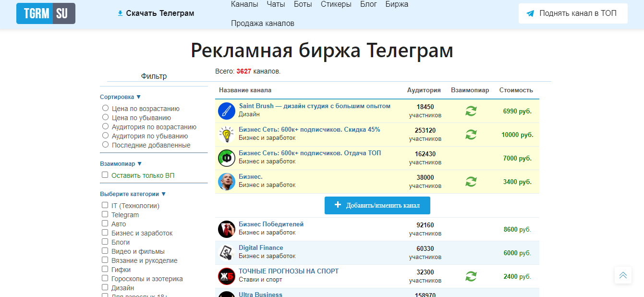Open Продажа каналов menu item
Screen dimensions: 644x297
[263, 23]
